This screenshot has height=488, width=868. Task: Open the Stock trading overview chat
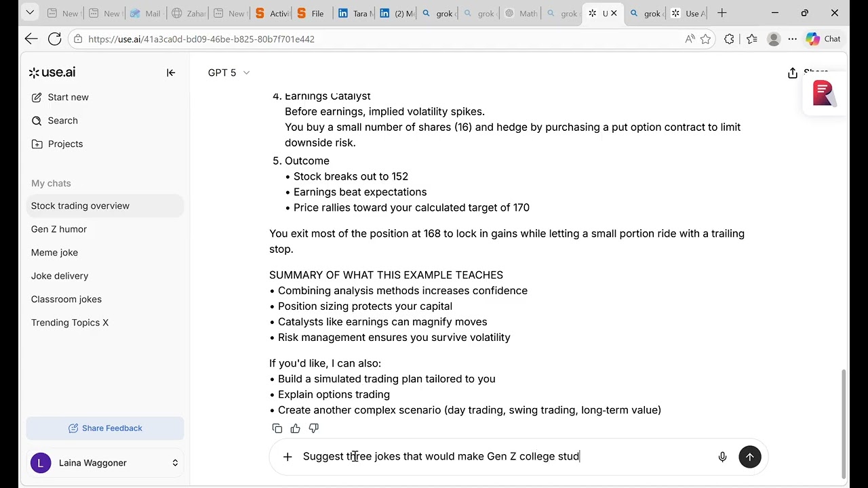click(x=105, y=206)
